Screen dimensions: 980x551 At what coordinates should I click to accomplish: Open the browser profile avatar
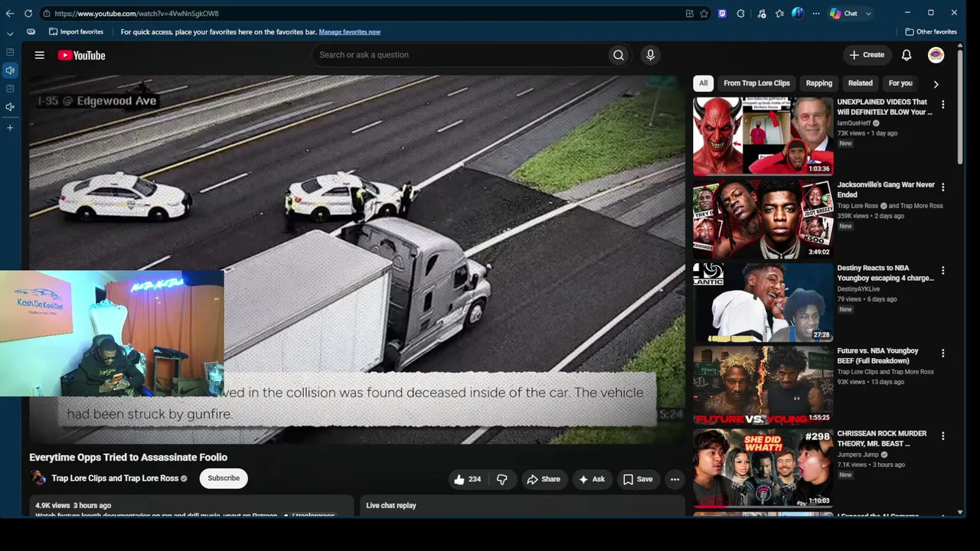click(x=798, y=13)
